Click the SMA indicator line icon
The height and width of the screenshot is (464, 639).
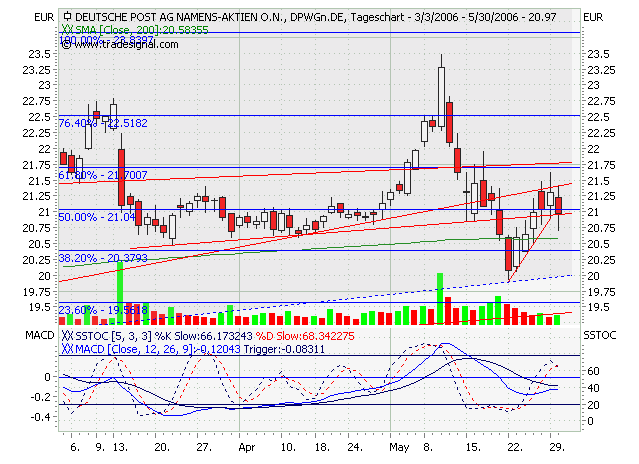66,31
